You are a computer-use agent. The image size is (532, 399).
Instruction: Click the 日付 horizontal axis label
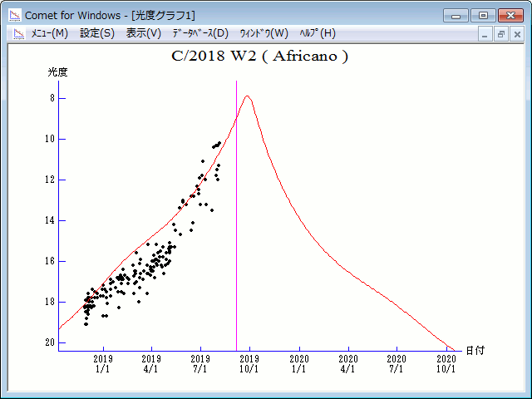pyautogui.click(x=475, y=351)
